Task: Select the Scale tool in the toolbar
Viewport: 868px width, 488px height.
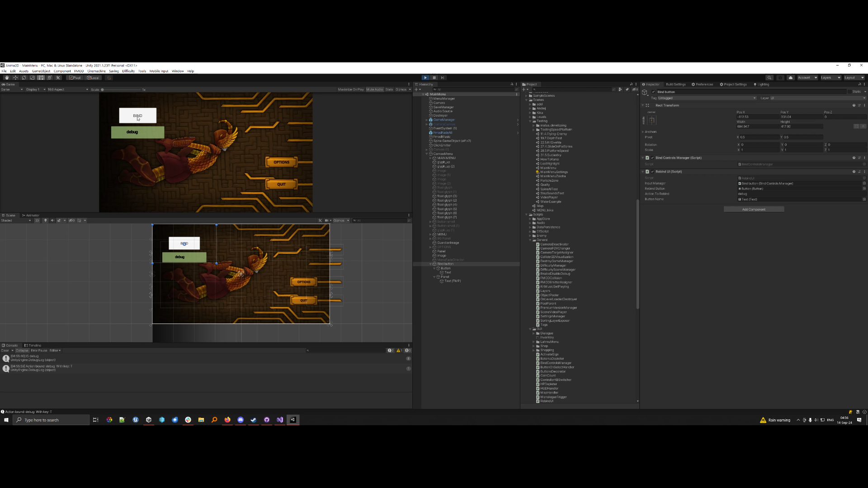Action: point(33,78)
